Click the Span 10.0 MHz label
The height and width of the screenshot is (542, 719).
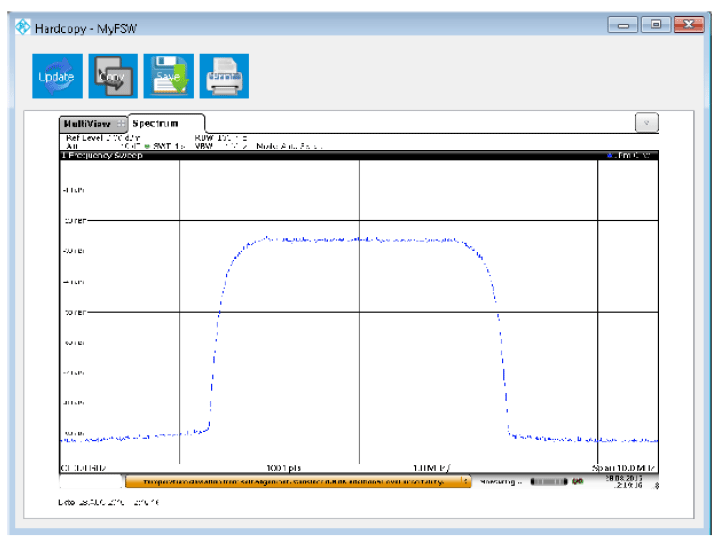point(623,467)
